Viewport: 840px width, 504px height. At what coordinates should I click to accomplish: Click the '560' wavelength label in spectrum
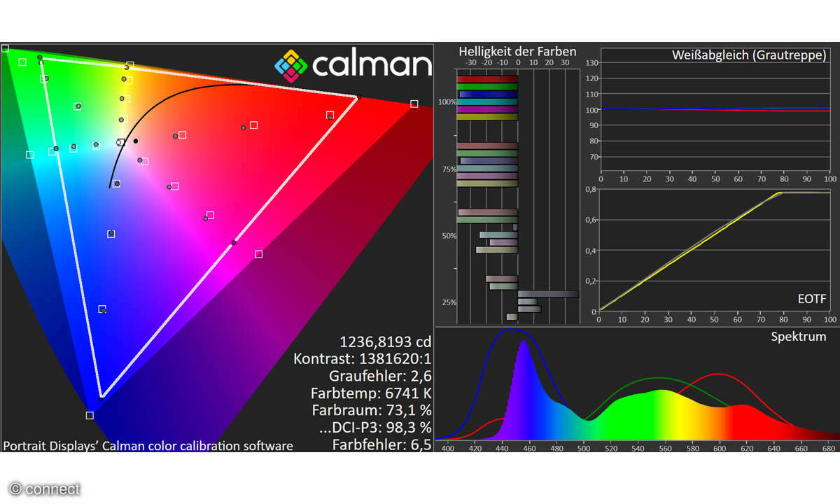665,448
